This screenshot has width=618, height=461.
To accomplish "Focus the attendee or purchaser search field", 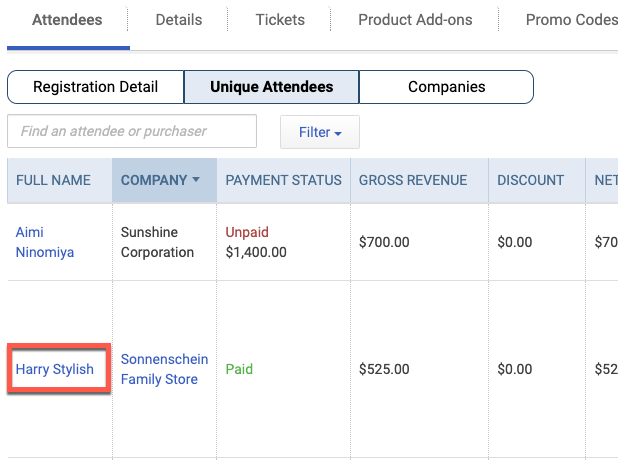I will coord(132,131).
